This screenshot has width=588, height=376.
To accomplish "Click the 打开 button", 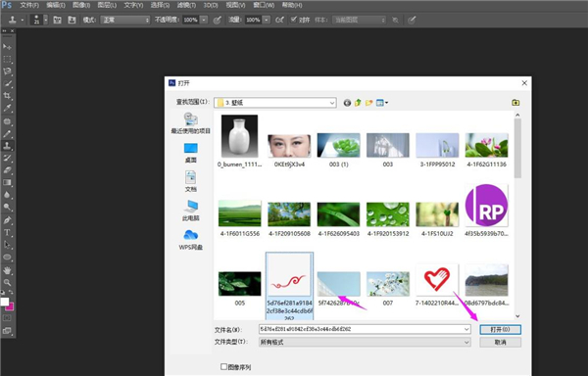I will click(500, 330).
